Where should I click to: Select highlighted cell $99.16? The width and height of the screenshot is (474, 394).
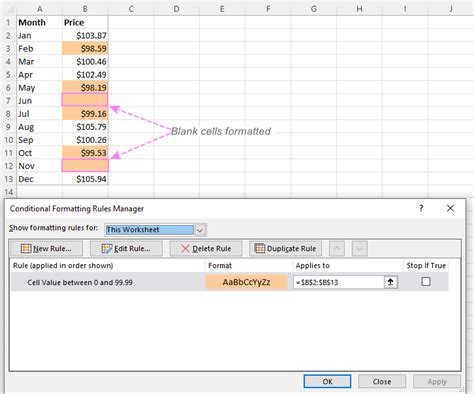tap(85, 114)
